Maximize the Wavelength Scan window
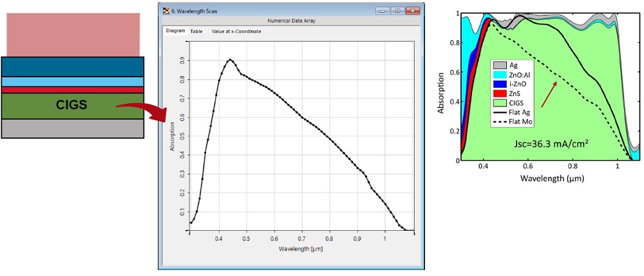 [x=397, y=11]
